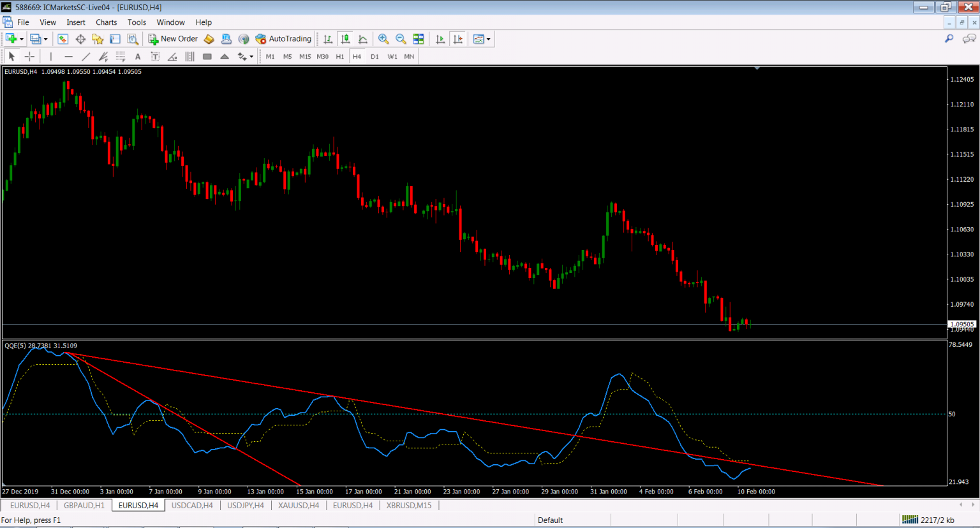Viewport: 980px width, 528px height.
Task: Draw a vertical line
Action: coord(51,57)
